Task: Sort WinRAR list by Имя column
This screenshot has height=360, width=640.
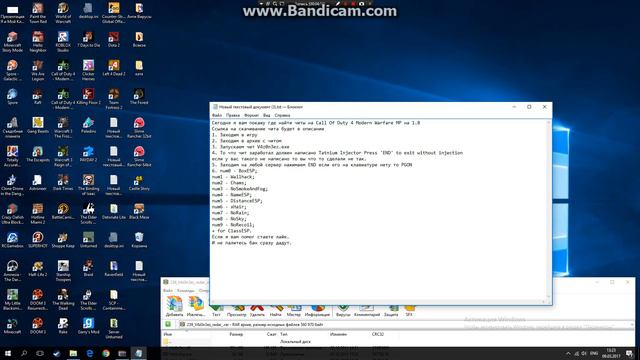Action: click(x=167, y=334)
